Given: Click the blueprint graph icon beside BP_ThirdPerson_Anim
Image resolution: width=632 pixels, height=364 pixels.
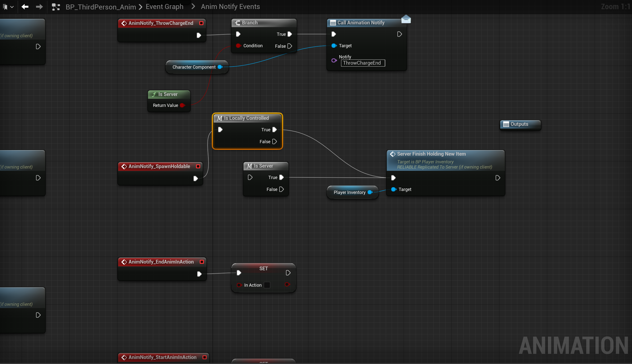Looking at the screenshot, I should click(x=56, y=7).
